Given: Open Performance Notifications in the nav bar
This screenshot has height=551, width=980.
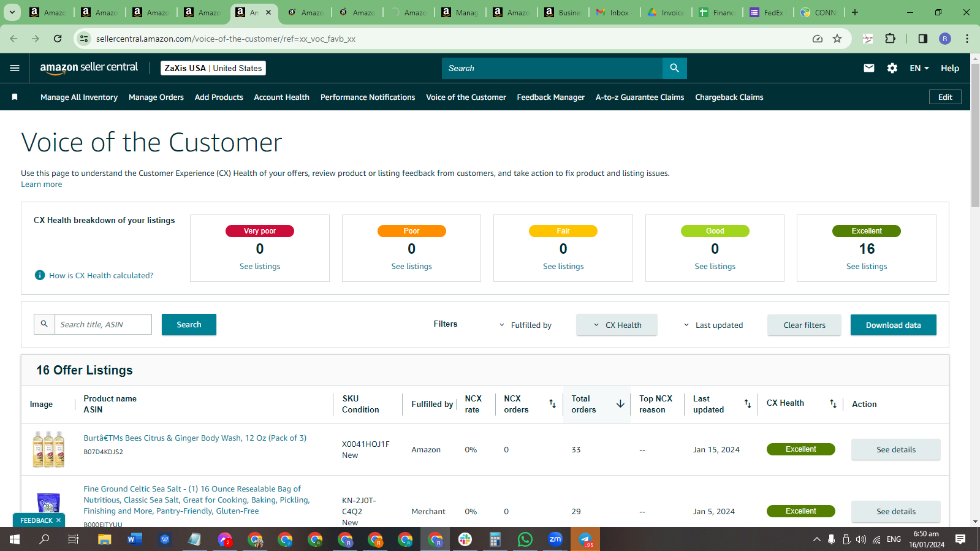Looking at the screenshot, I should (368, 97).
